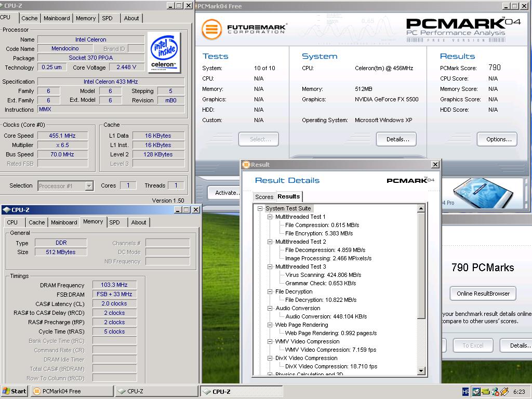This screenshot has height=399, width=532.
Task: Click the first CPU-Z taskbar button
Action: pos(156,391)
